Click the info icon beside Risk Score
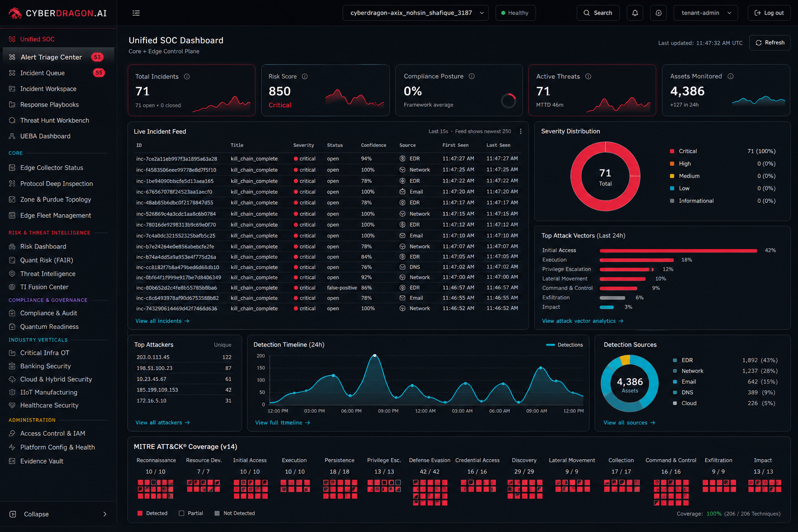This screenshot has width=798, height=532. click(x=304, y=76)
